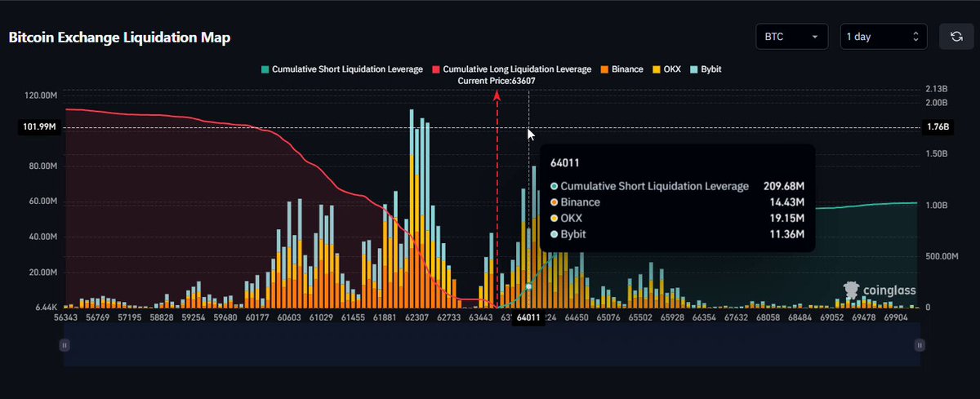Click the 19.15M OKX tooltip value
Image resolution: width=980 pixels, height=399 pixels.
(788, 219)
